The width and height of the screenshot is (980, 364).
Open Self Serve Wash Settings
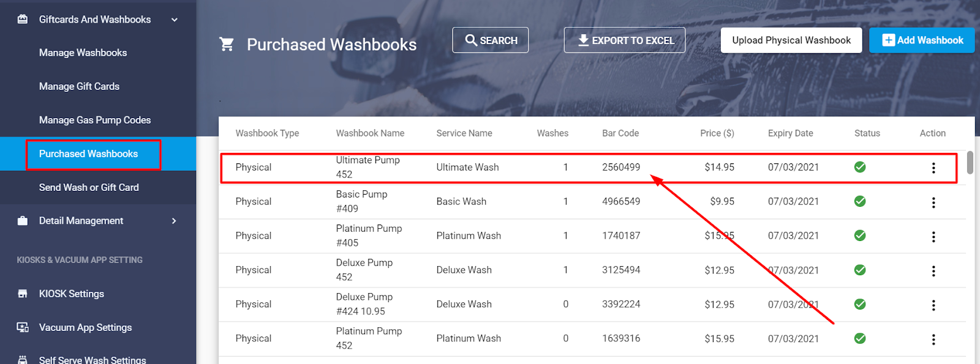tap(92, 360)
